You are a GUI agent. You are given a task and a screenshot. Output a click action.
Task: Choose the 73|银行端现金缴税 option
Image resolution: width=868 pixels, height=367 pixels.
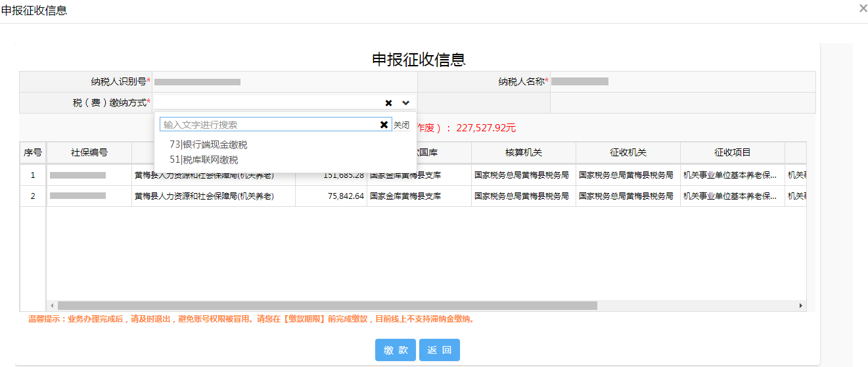208,144
